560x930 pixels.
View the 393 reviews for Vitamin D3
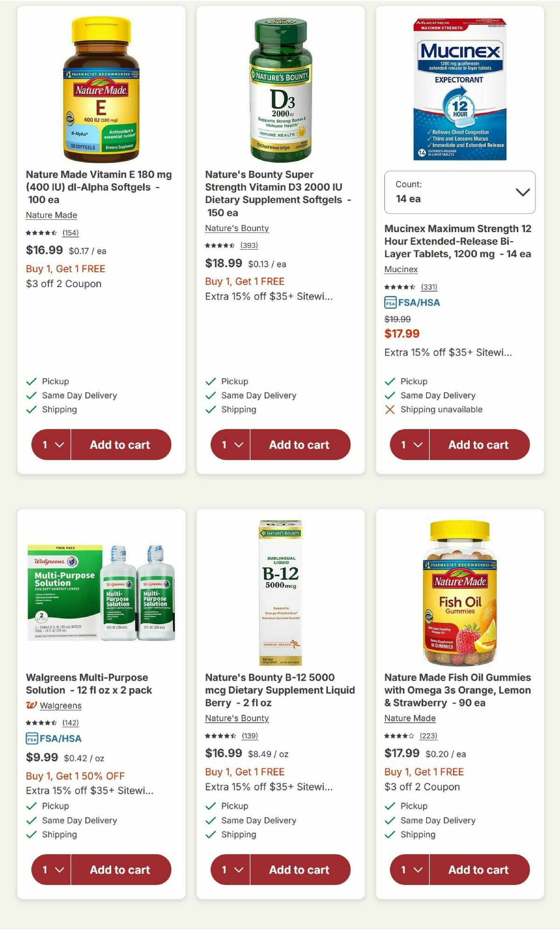click(x=250, y=246)
